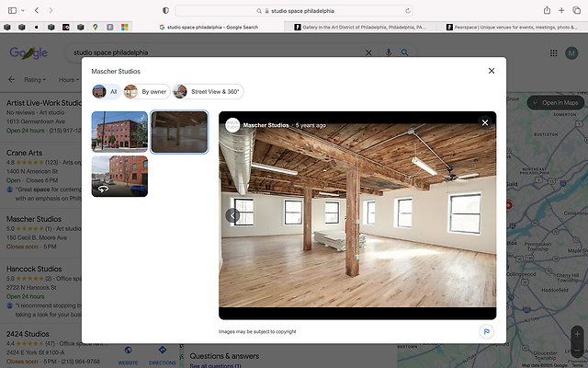Go to the previous photo in viewer
The width and height of the screenshot is (588, 368).
point(232,215)
